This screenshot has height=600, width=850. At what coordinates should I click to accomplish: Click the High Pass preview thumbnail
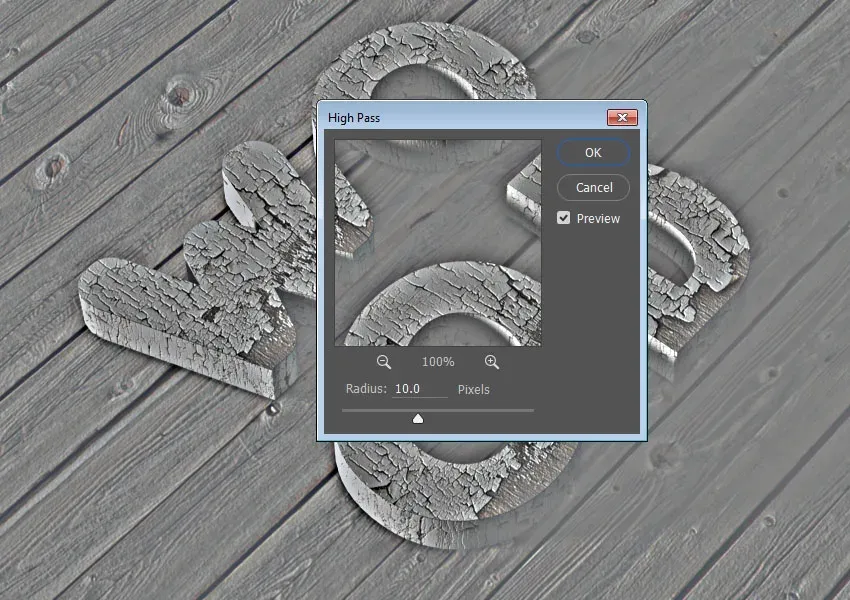(x=437, y=243)
